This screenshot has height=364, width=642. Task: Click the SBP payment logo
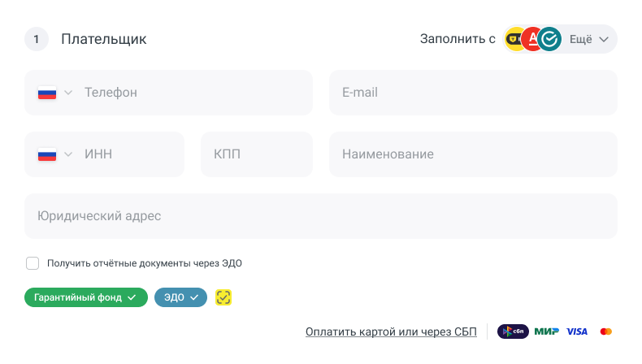click(x=513, y=331)
